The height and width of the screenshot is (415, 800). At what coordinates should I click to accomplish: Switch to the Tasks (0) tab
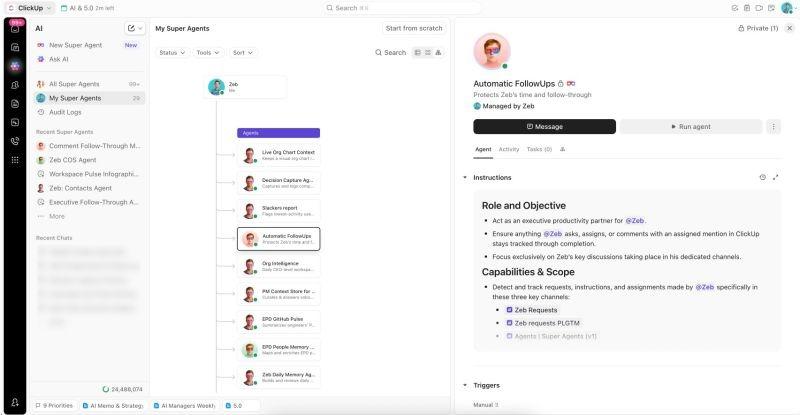click(x=539, y=150)
